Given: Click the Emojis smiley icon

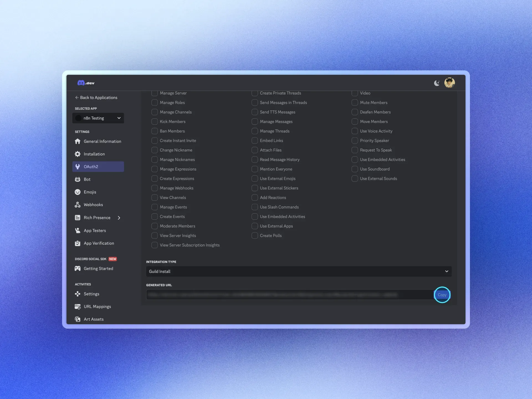Looking at the screenshot, I should [x=78, y=192].
